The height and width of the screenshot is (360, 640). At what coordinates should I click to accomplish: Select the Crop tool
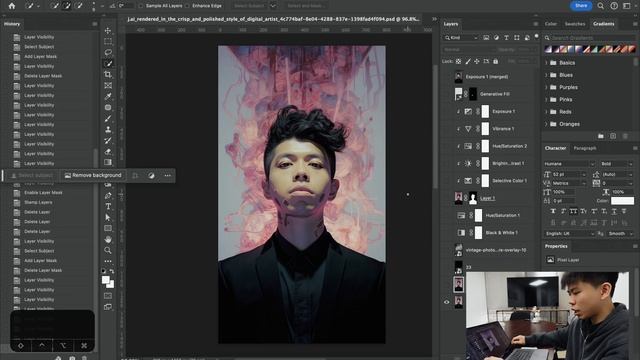pos(108,75)
